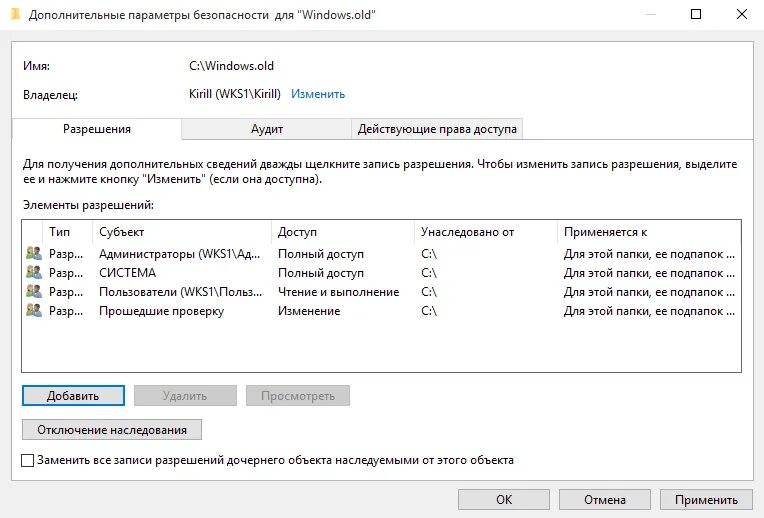
Task: Click the Изменить owner link
Action: (x=318, y=94)
